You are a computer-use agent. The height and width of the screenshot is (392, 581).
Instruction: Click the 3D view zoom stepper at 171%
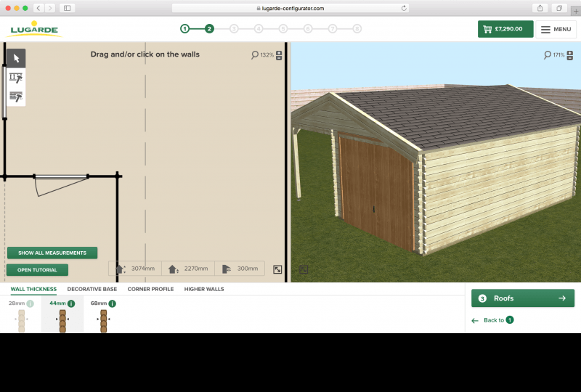point(570,55)
